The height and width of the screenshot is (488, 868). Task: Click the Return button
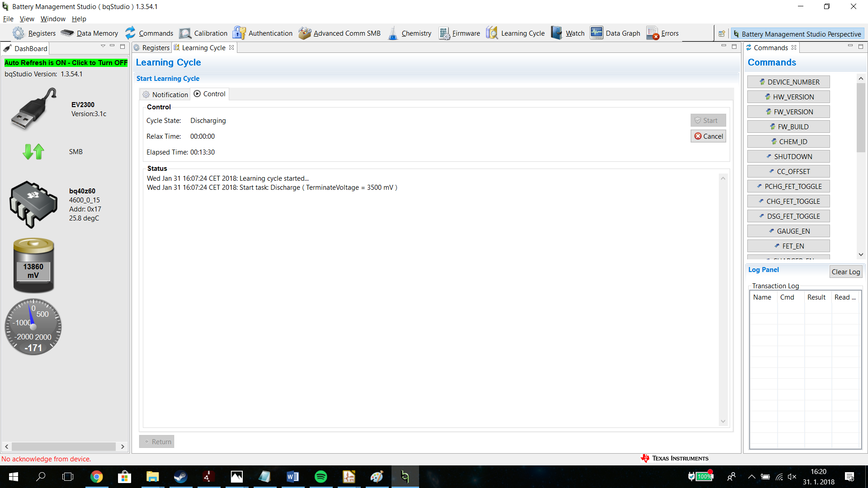coord(157,441)
